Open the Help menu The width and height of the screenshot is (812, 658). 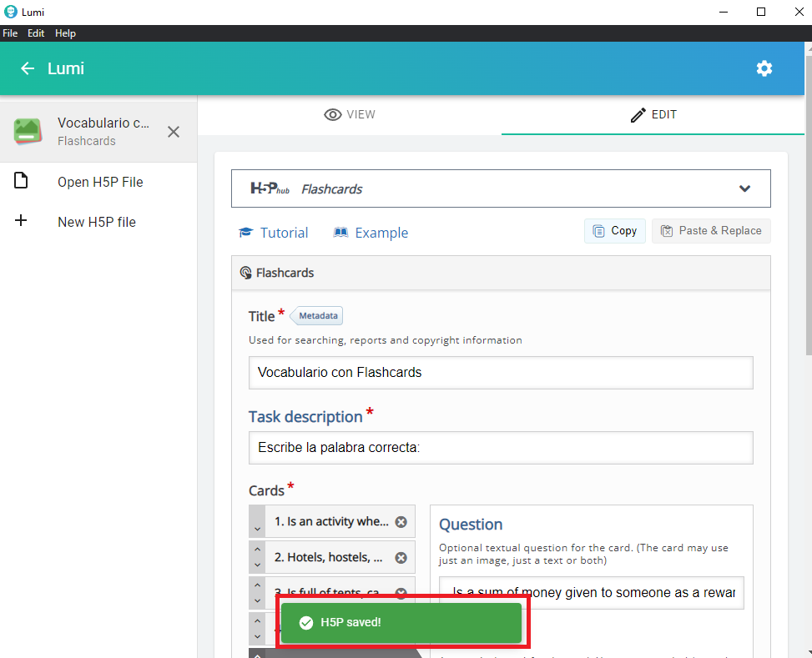point(65,33)
